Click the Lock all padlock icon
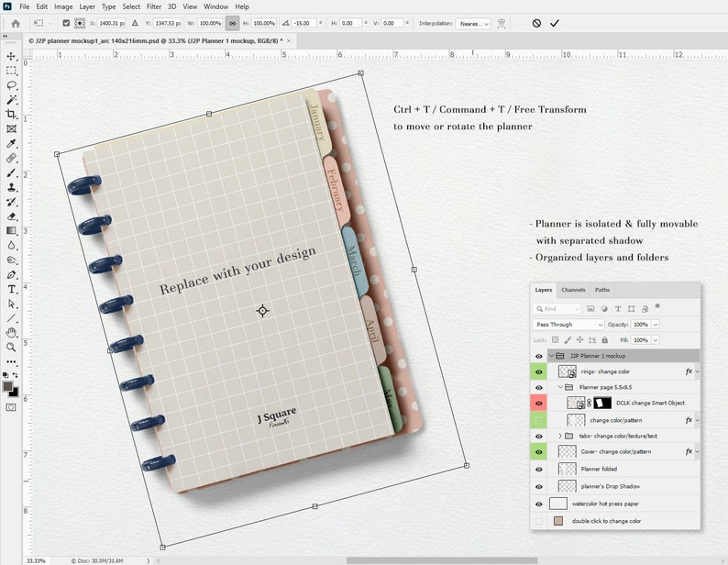 (604, 340)
